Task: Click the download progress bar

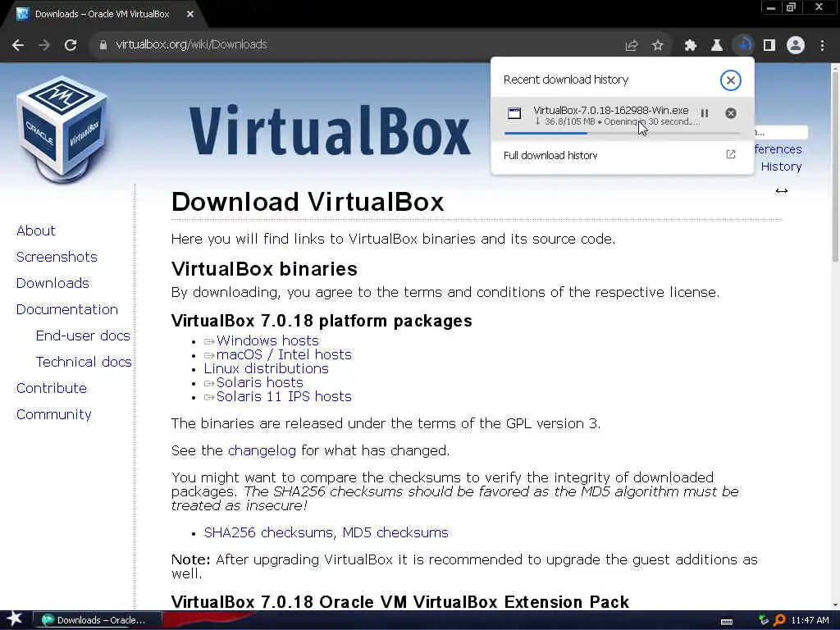Action: pyautogui.click(x=622, y=133)
